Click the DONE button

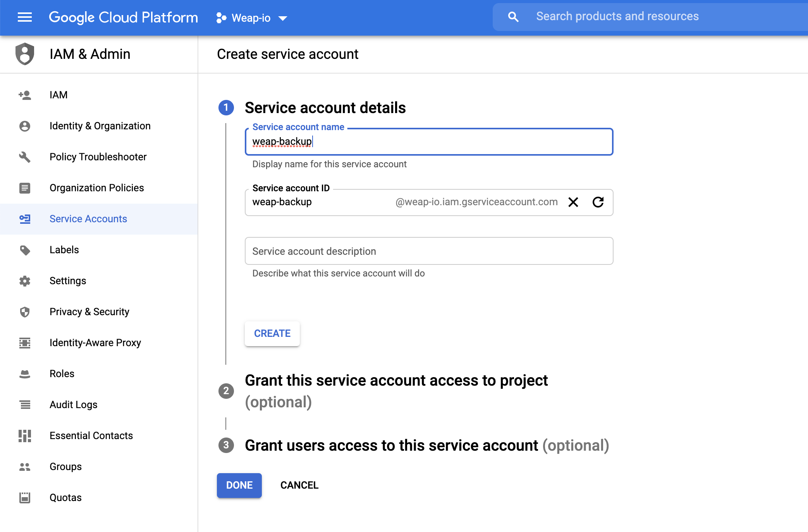pyautogui.click(x=239, y=485)
